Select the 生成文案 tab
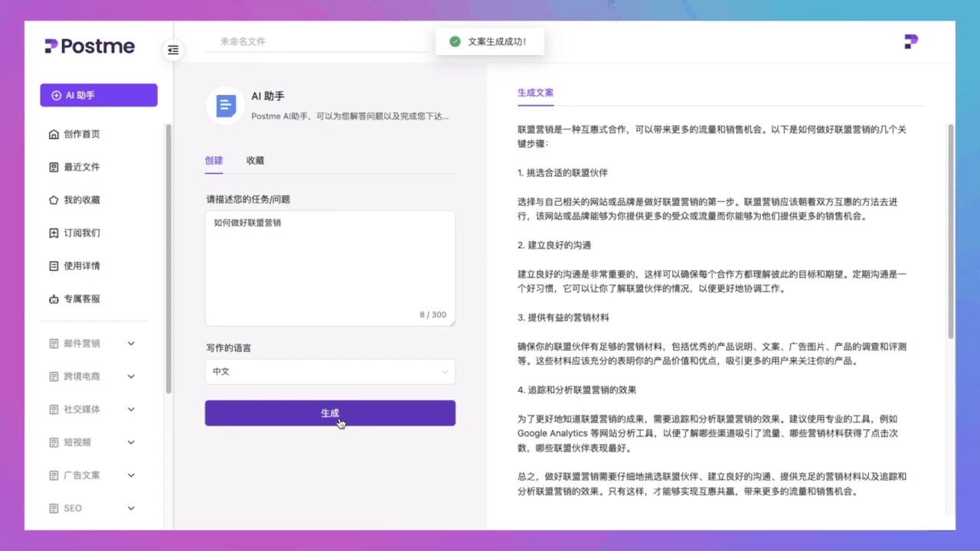 point(534,93)
